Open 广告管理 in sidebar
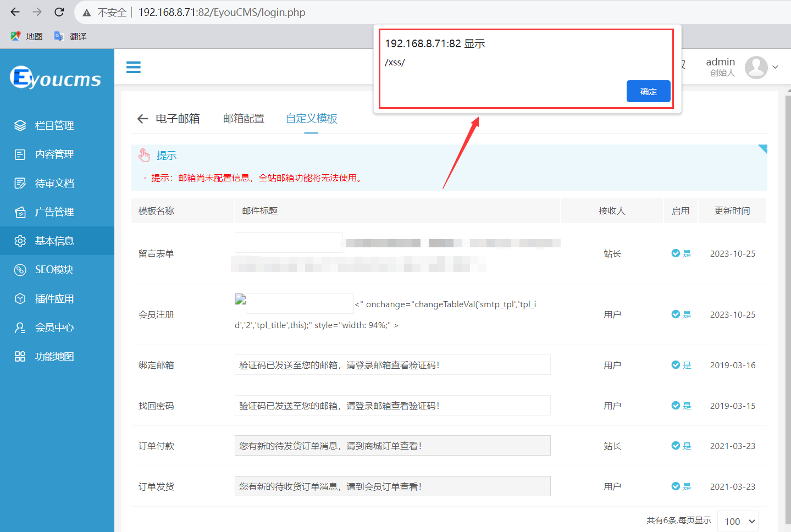Image resolution: width=791 pixels, height=532 pixels. pos(57,212)
